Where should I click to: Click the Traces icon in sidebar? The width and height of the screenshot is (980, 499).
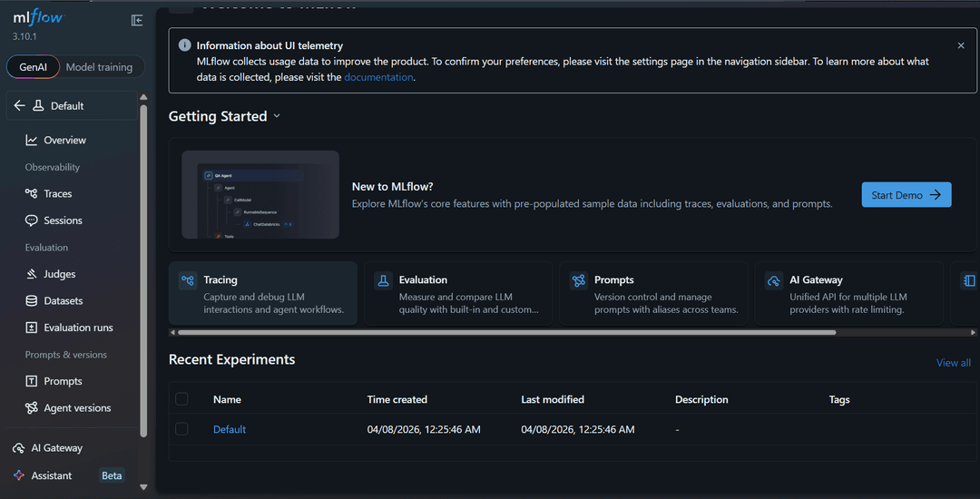pyautogui.click(x=31, y=193)
